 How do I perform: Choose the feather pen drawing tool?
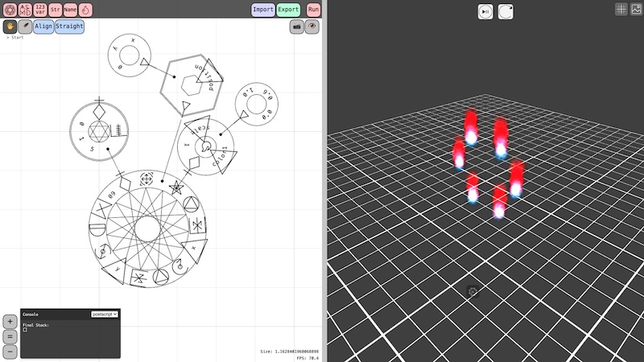(x=25, y=27)
